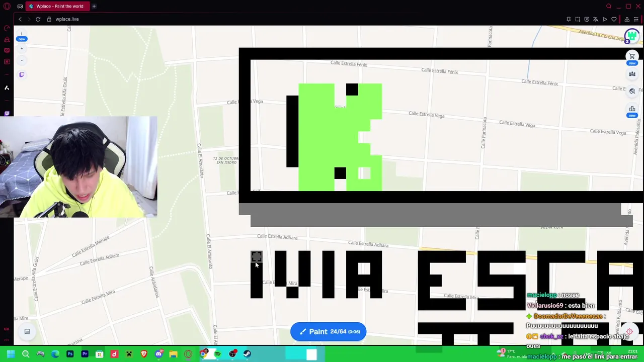The height and width of the screenshot is (362, 644).
Task: Open Windows taskbar search
Action: click(26, 354)
